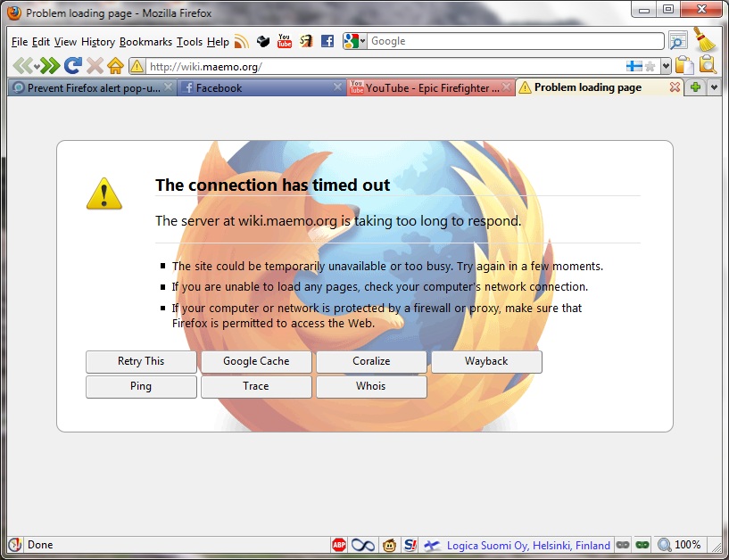Open the search engine dropdown next to Google icon
The height and width of the screenshot is (560, 729).
coord(362,41)
